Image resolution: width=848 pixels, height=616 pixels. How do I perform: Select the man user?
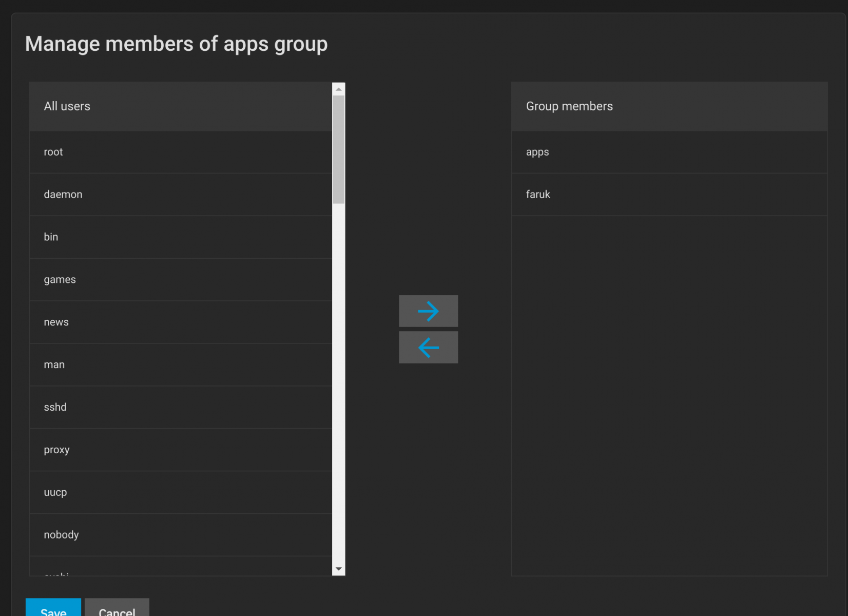[181, 365]
